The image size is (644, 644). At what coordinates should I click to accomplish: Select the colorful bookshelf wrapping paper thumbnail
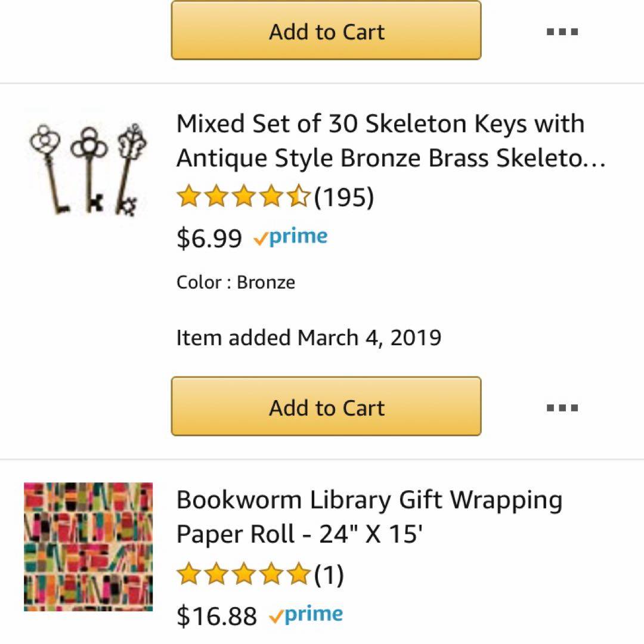[88, 546]
